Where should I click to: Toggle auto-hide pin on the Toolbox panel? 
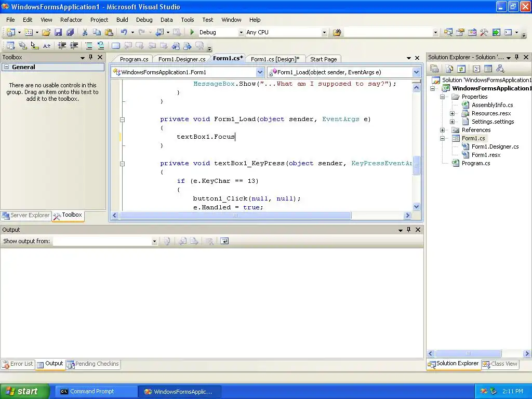(x=90, y=57)
